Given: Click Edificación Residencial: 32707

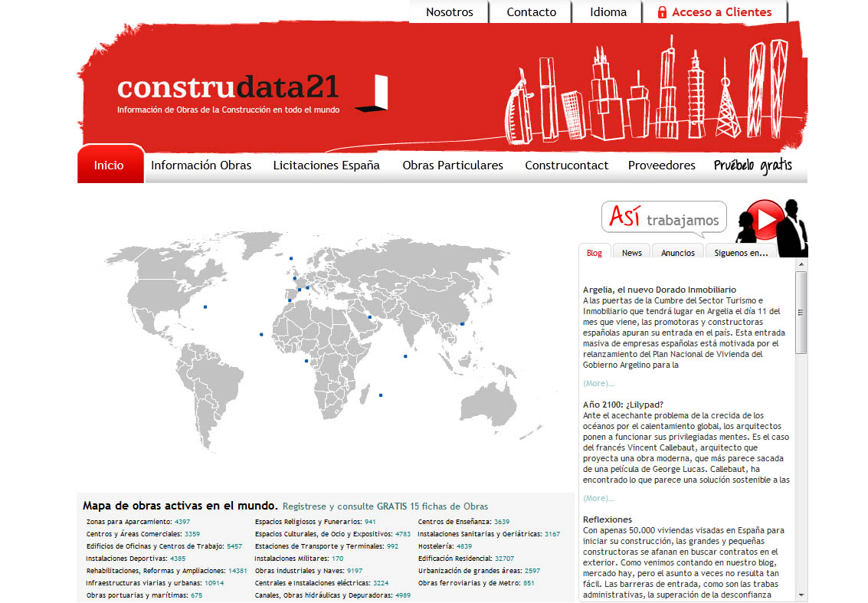Looking at the screenshot, I should coord(466,558).
